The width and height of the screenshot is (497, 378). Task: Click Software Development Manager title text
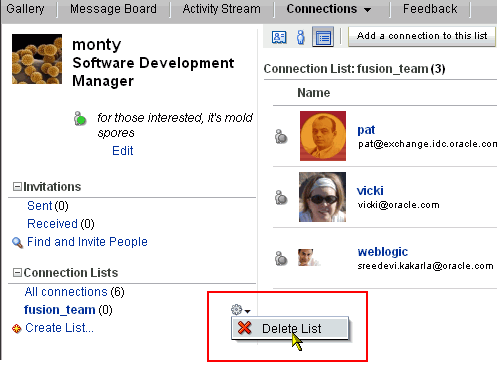click(153, 72)
